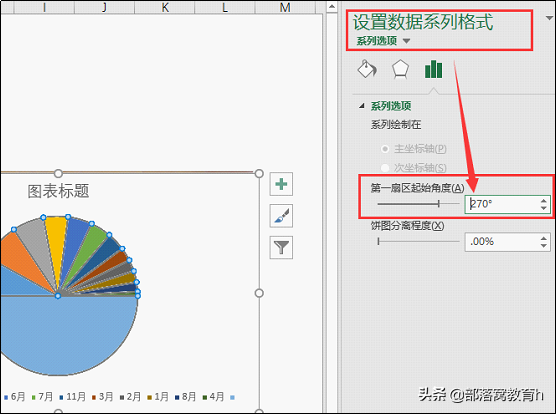This screenshot has width=556, height=414.
Task: Select column header J
Action: tap(104, 7)
